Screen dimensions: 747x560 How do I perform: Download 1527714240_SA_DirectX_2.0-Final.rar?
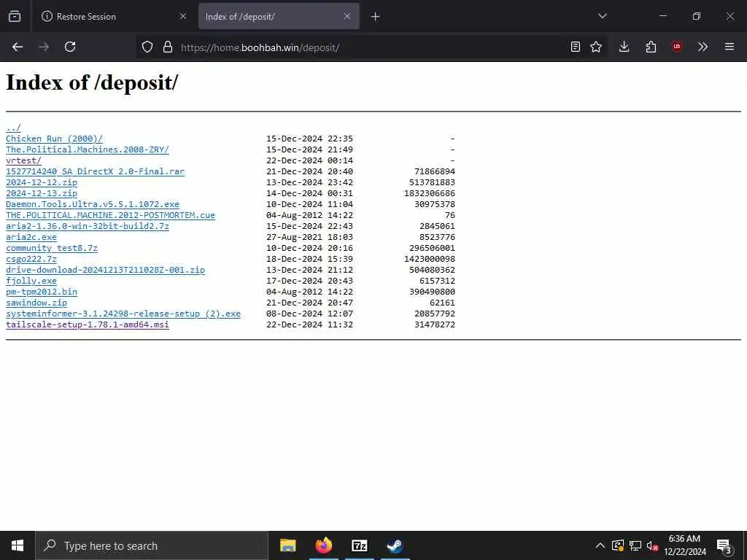(x=95, y=171)
